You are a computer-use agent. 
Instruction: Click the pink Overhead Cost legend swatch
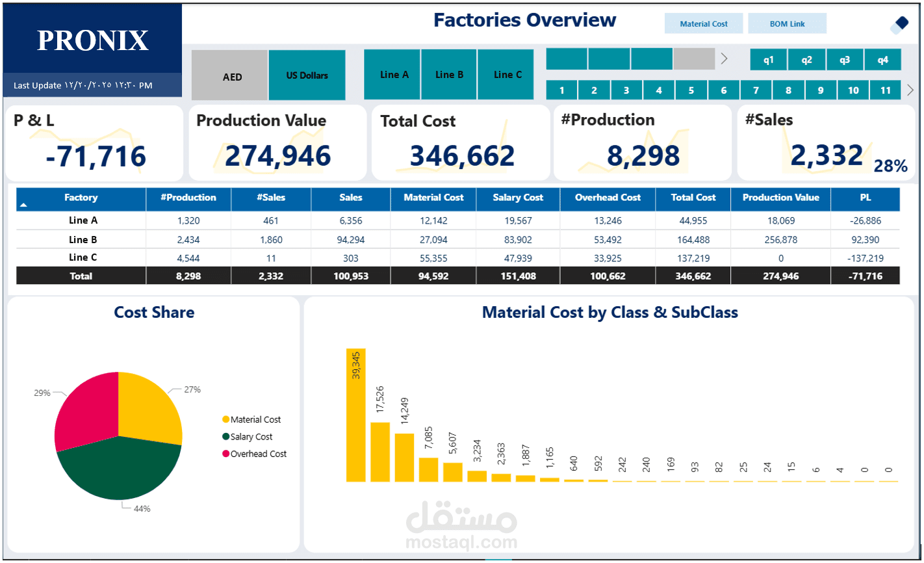coord(225,453)
